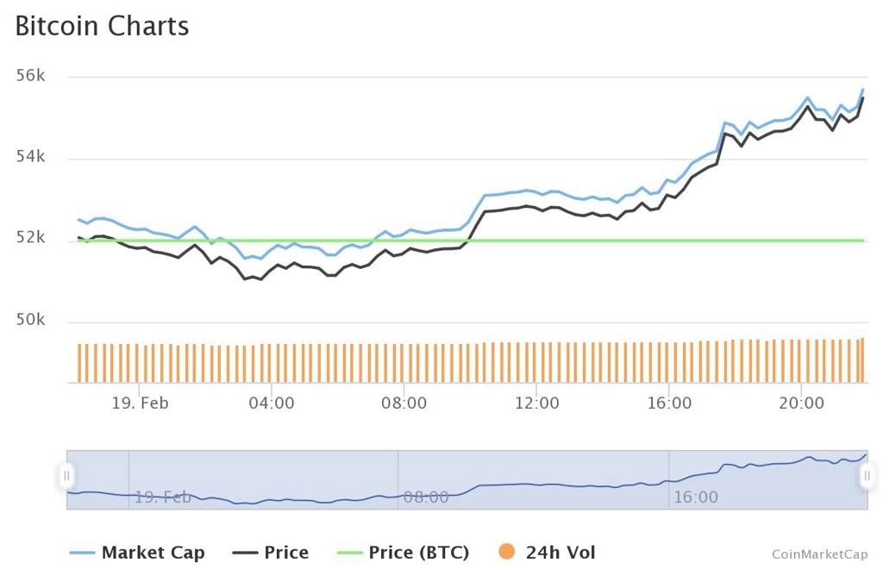Open the CoinMarketCap credit link
The width and height of the screenshot is (883, 588).
tap(819, 554)
